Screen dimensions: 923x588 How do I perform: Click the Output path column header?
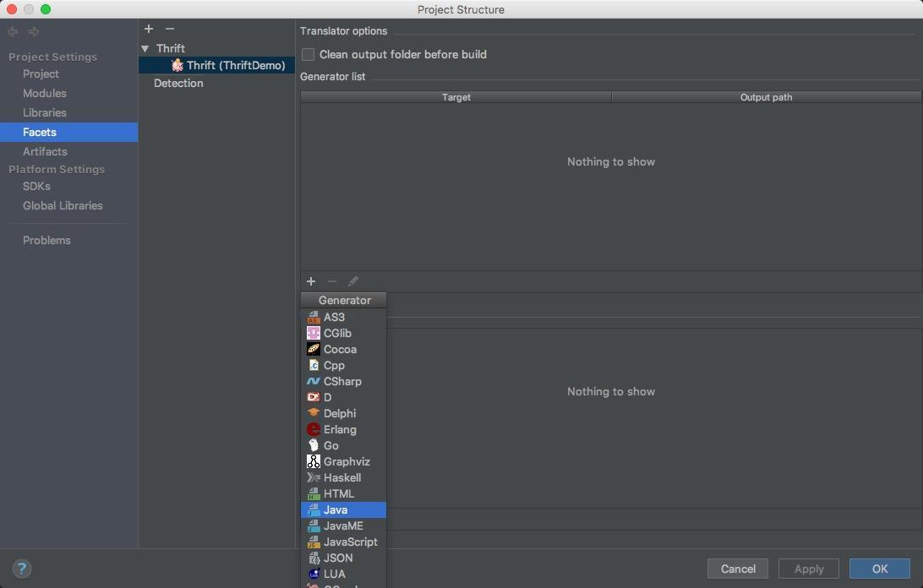point(767,97)
